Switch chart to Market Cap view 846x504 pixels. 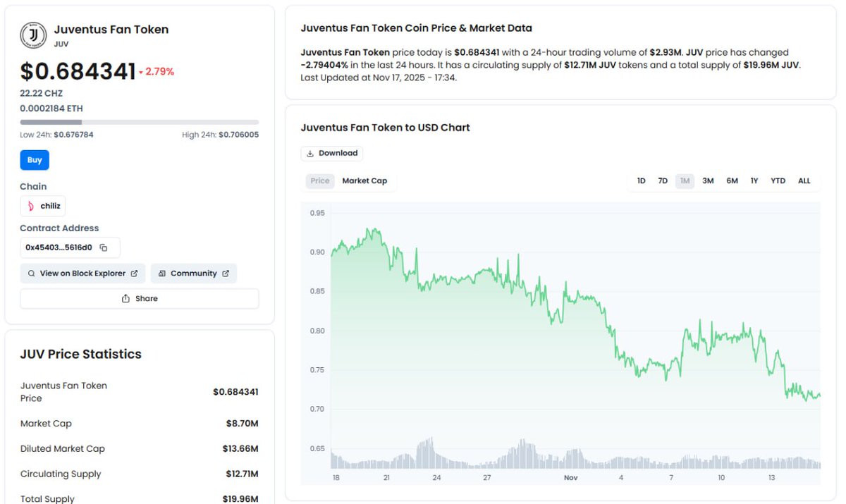pyautogui.click(x=364, y=181)
